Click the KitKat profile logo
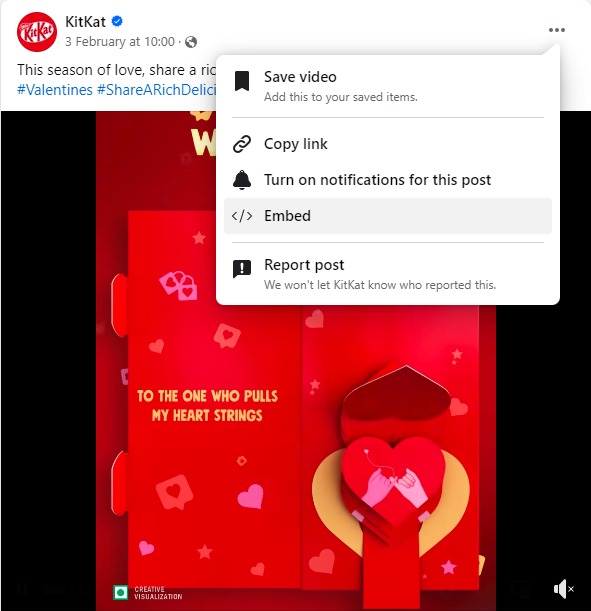Image resolution: width=591 pixels, height=611 pixels. point(37,32)
